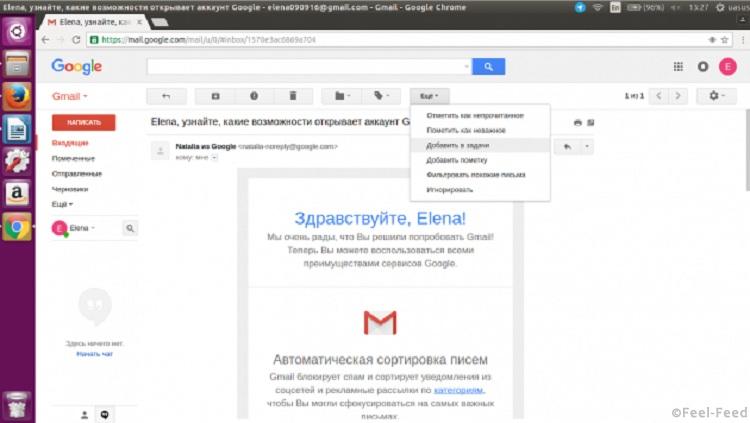Delete the email with the trash icon
This screenshot has width=750, height=423.
pyautogui.click(x=293, y=96)
